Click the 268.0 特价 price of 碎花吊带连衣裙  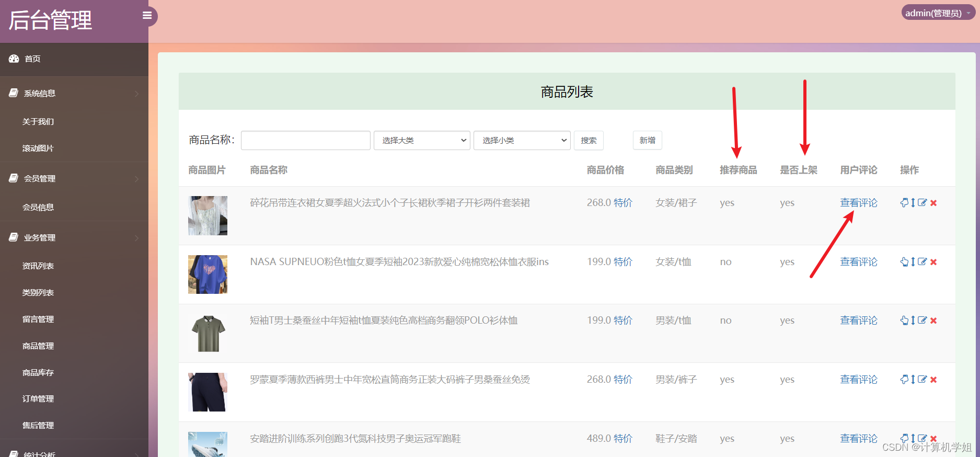pos(609,202)
